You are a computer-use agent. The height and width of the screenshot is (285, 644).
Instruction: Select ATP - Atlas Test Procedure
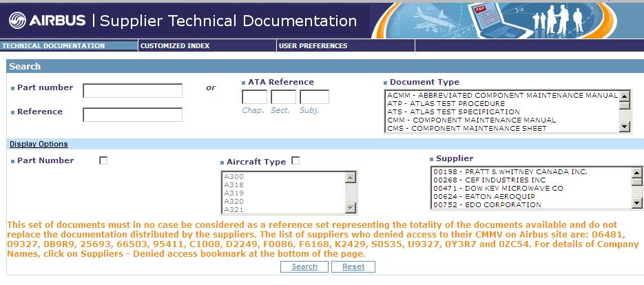[502, 103]
